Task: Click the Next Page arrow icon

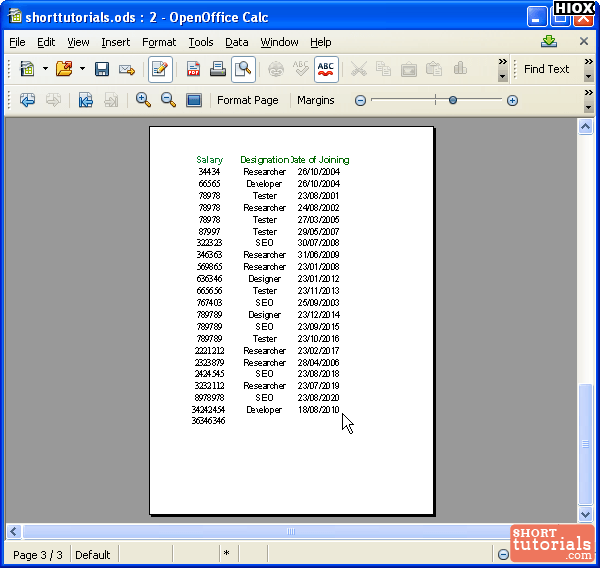Action: (53, 100)
